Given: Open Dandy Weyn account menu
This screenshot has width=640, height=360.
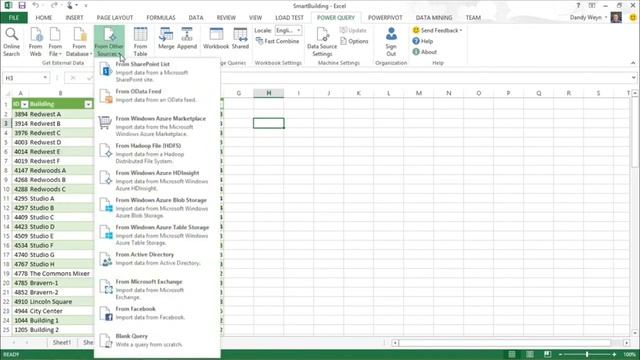Looking at the screenshot, I should (588, 18).
